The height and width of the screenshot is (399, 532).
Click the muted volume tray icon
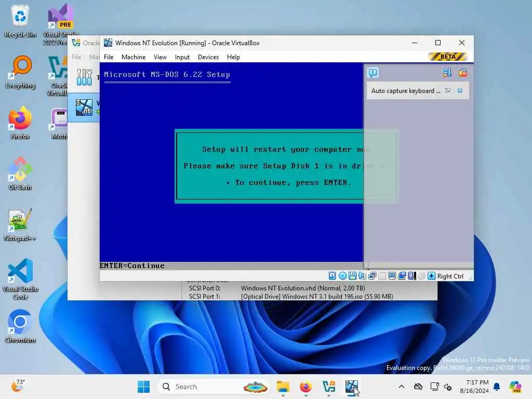pyautogui.click(x=448, y=387)
